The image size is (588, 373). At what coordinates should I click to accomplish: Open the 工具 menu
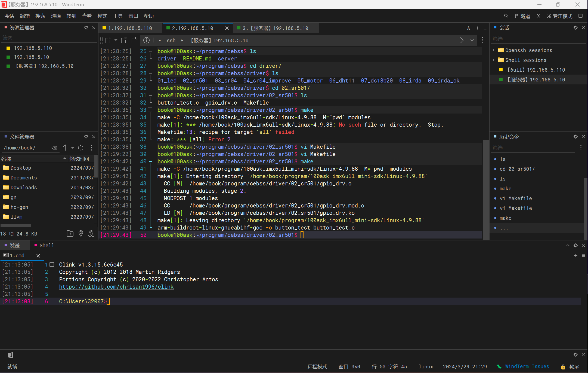(117, 16)
